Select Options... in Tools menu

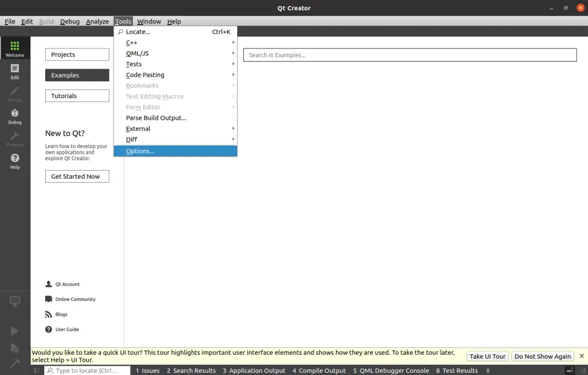pos(175,151)
